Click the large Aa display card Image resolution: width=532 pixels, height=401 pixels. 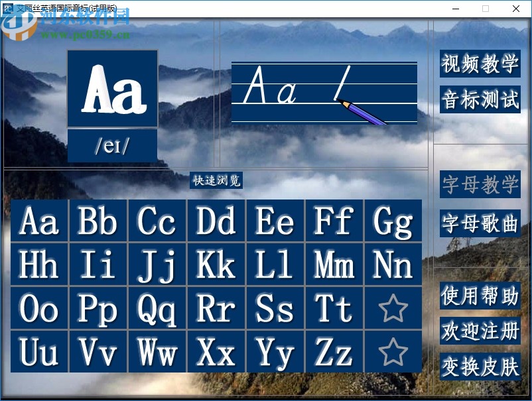pos(113,88)
